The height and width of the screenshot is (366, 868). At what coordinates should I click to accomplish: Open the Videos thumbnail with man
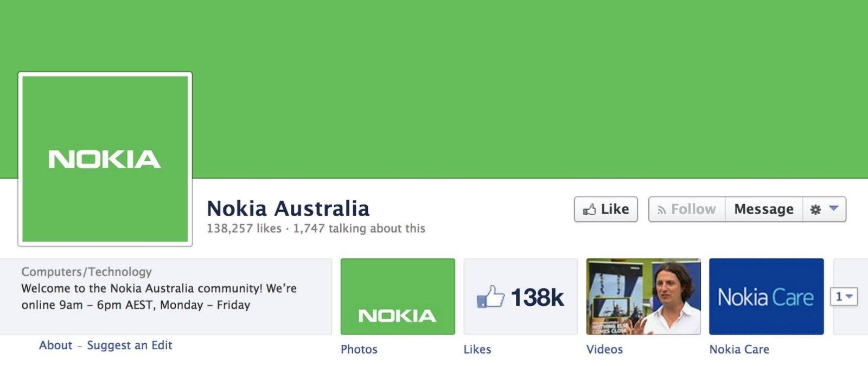(x=643, y=296)
